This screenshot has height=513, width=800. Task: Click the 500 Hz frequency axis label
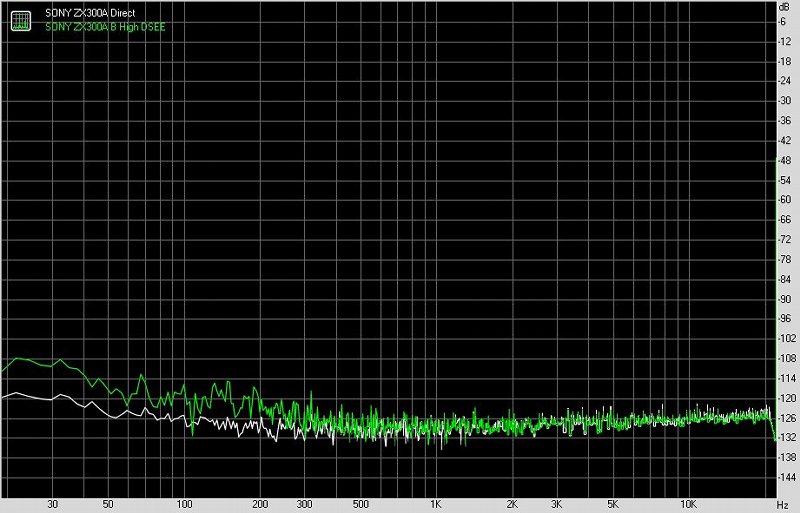click(360, 505)
